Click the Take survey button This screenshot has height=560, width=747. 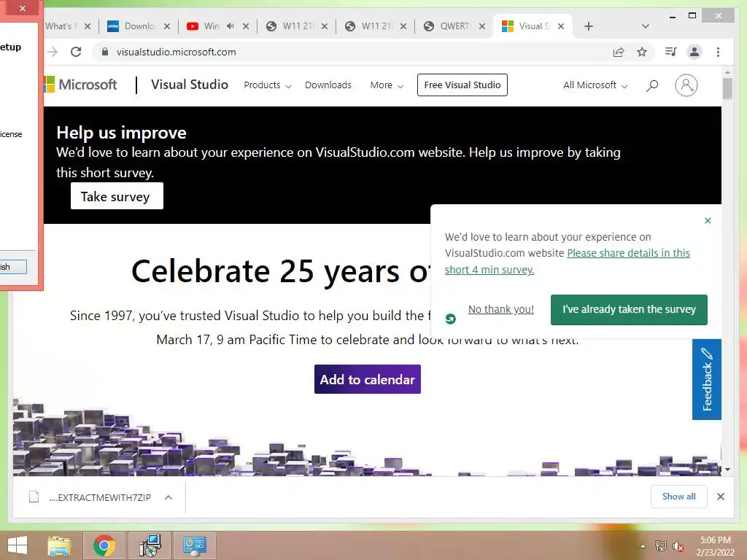(x=117, y=195)
